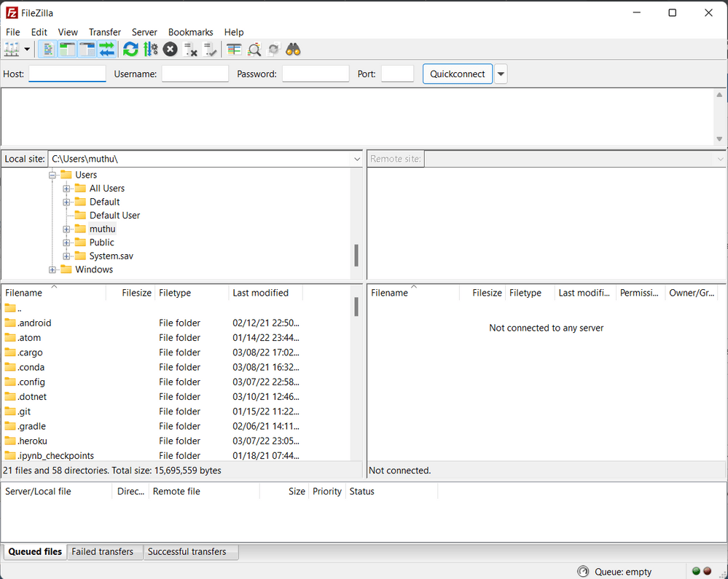Expand the muthu folder tree node

[x=66, y=229]
